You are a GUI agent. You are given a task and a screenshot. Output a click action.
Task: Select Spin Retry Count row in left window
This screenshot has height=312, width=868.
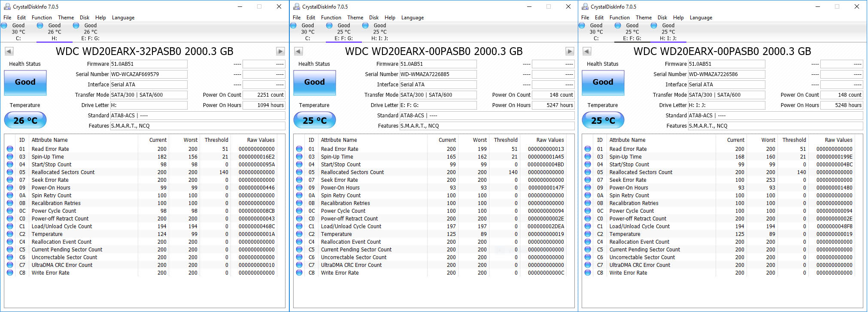(x=141, y=196)
